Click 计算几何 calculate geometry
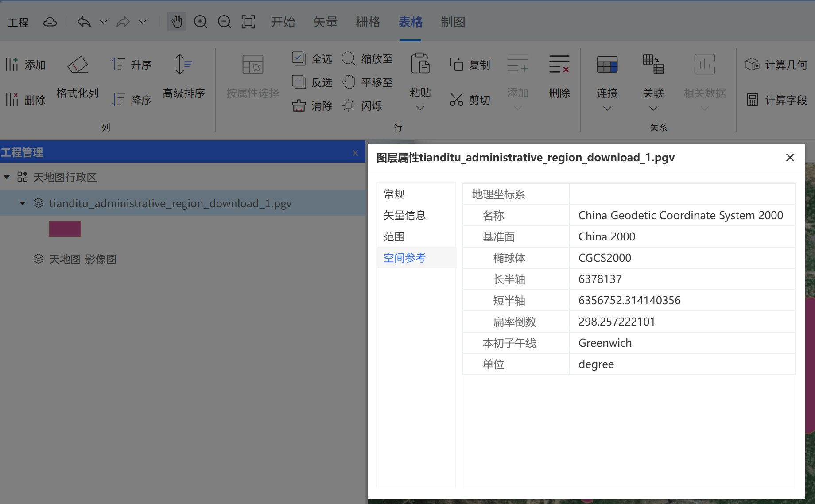815x504 pixels. point(776,65)
